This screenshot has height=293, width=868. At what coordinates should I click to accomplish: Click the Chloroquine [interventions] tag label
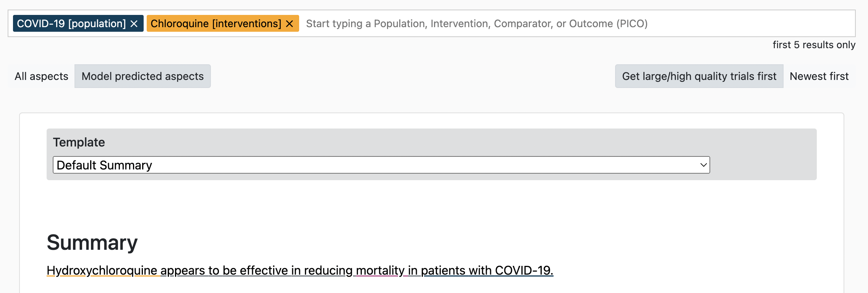(x=216, y=24)
